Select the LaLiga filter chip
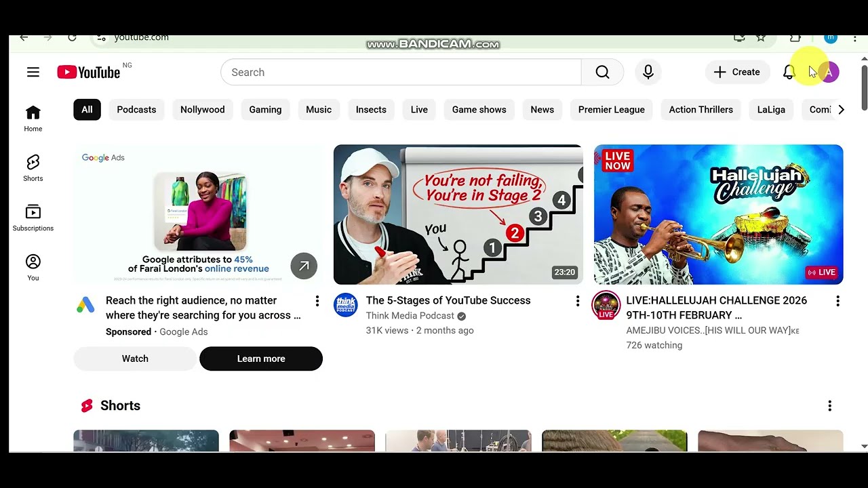The image size is (868, 488). [771, 110]
